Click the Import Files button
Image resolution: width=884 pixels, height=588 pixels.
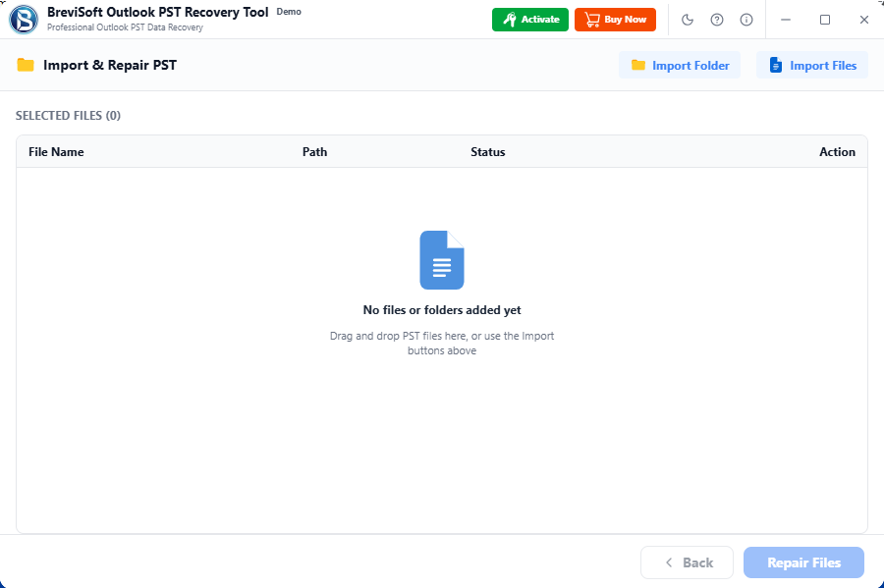(812, 66)
